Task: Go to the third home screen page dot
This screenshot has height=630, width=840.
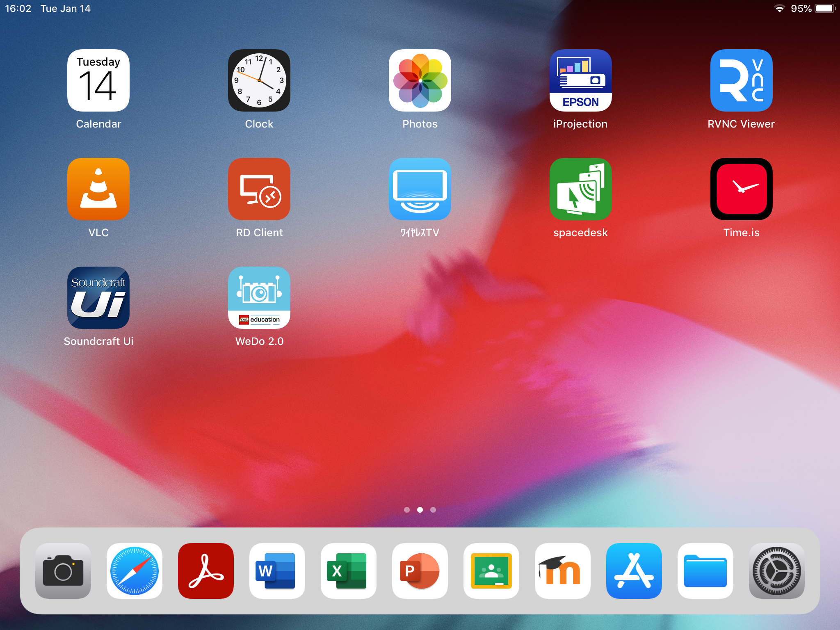Action: 433,510
